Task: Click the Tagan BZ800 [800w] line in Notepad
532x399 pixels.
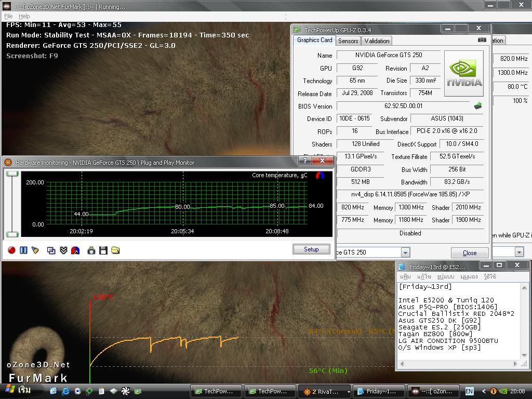Action: (435, 334)
